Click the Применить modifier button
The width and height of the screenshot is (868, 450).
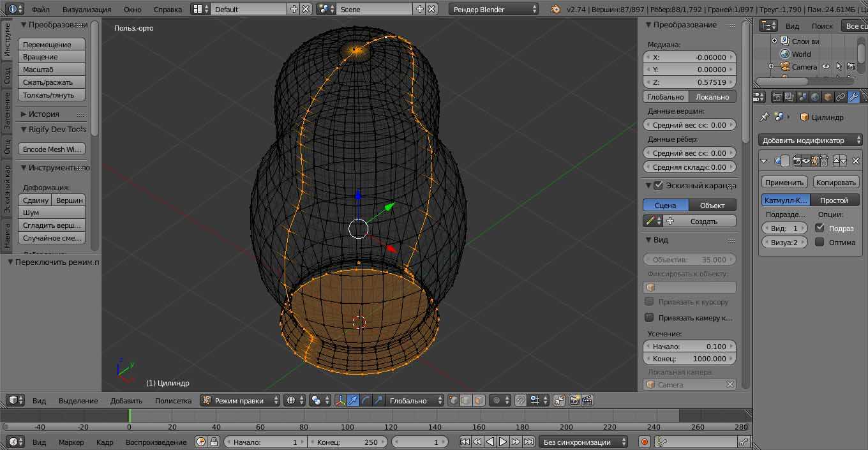(784, 182)
